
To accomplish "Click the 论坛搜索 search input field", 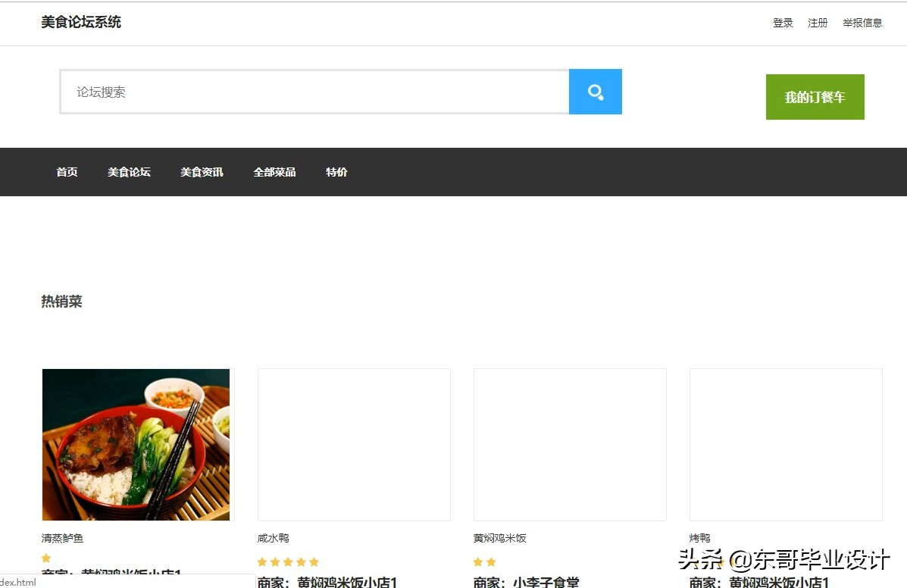I will tap(303, 92).
